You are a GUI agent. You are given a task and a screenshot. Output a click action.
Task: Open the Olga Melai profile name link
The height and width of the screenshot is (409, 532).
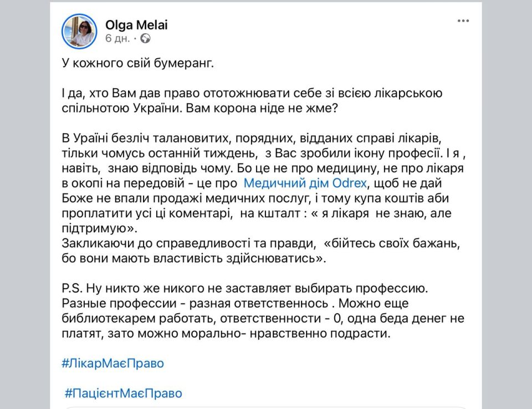pos(136,25)
